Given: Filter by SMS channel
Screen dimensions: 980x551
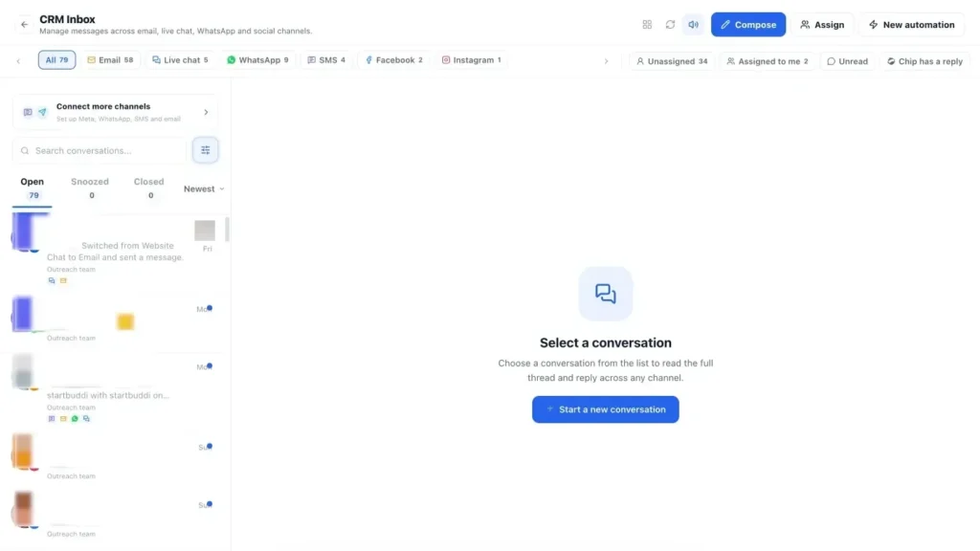Looking at the screenshot, I should click(326, 60).
